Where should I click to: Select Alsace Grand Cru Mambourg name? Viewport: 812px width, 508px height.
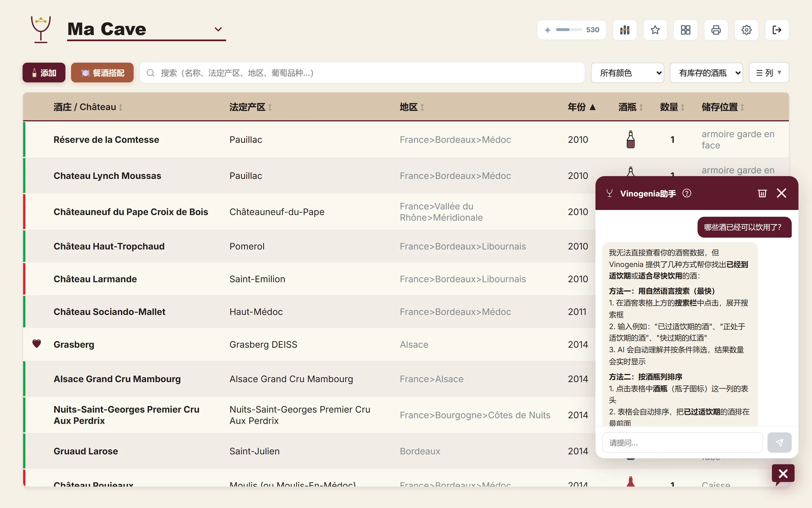pyautogui.click(x=117, y=379)
